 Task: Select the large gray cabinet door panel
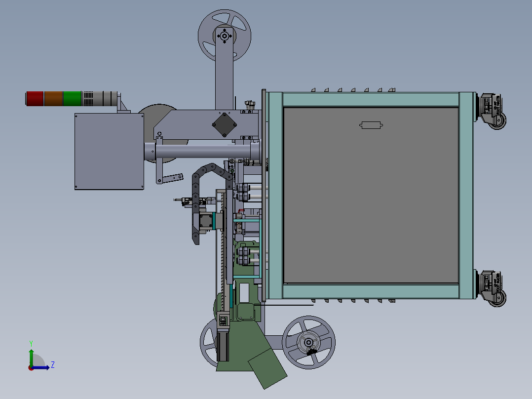371,195
